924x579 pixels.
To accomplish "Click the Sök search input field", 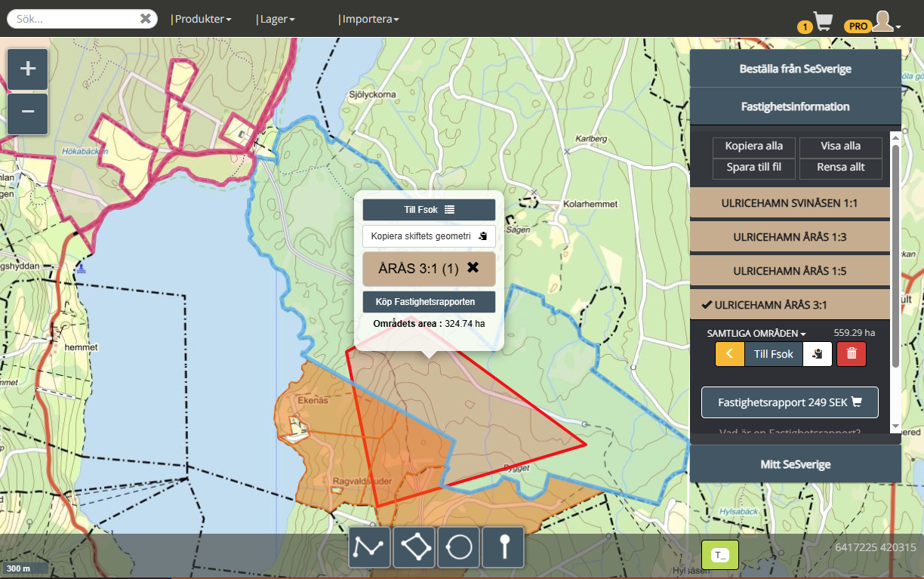I will click(x=75, y=19).
